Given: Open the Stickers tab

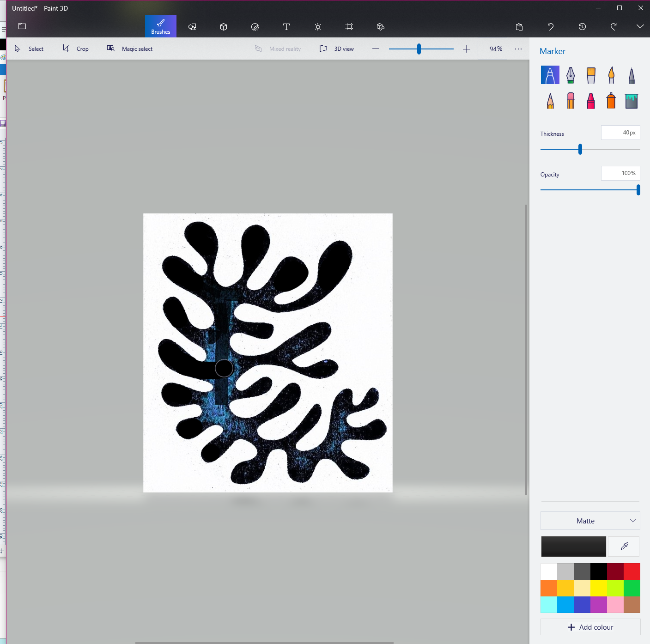Looking at the screenshot, I should [x=255, y=27].
